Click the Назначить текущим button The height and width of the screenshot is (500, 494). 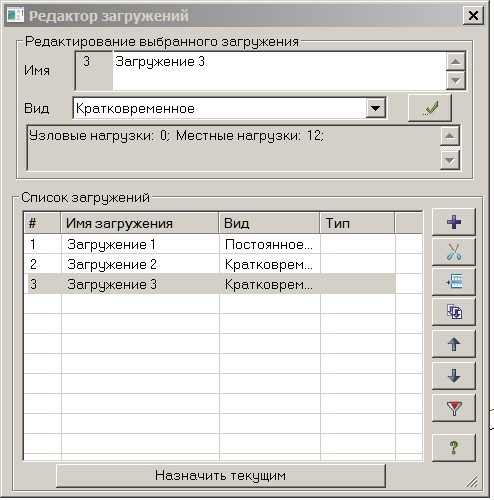[x=221, y=475]
